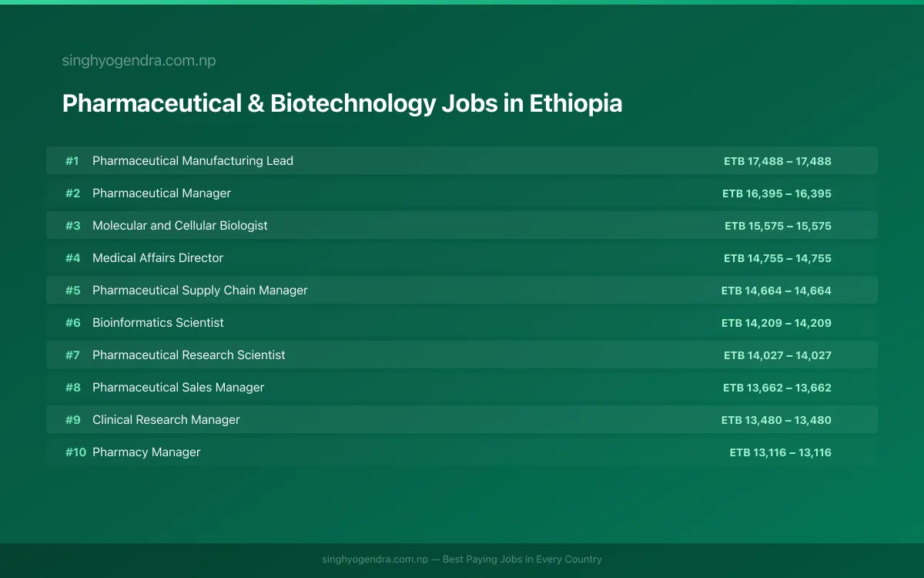Click the #8 rank number
The width and height of the screenshot is (924, 578).
(72, 388)
